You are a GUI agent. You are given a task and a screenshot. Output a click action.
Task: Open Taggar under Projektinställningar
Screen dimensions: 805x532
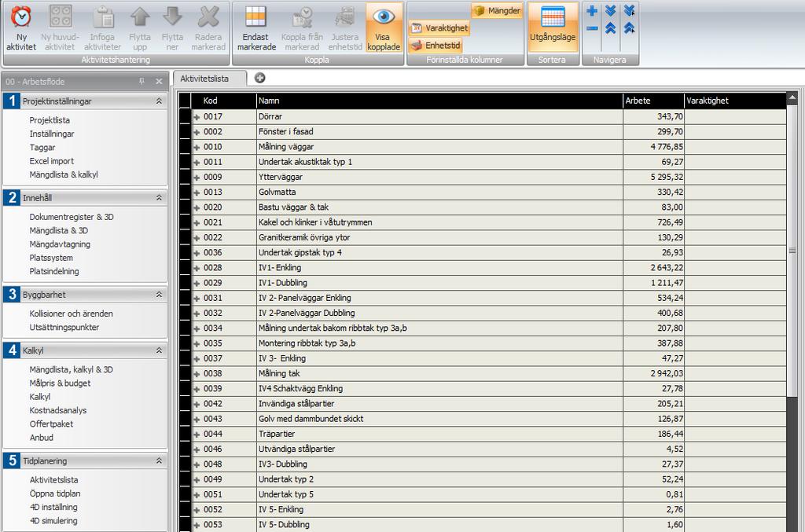(x=42, y=147)
